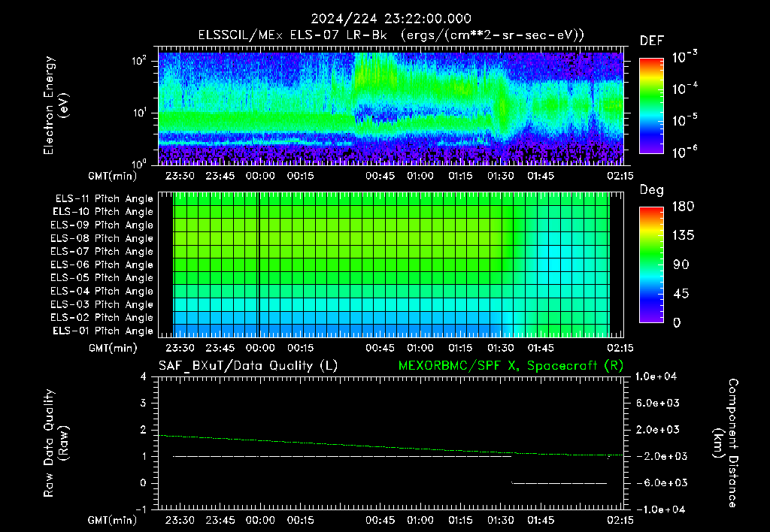
Task: Select the green MEXORBMC/SPF X, Spacecraft (R) title
Action: tap(511, 366)
